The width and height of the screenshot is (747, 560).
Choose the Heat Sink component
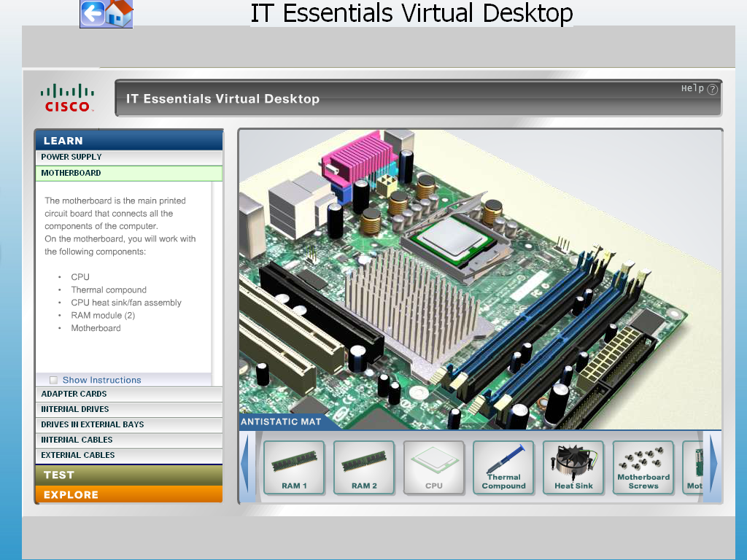[x=573, y=467]
